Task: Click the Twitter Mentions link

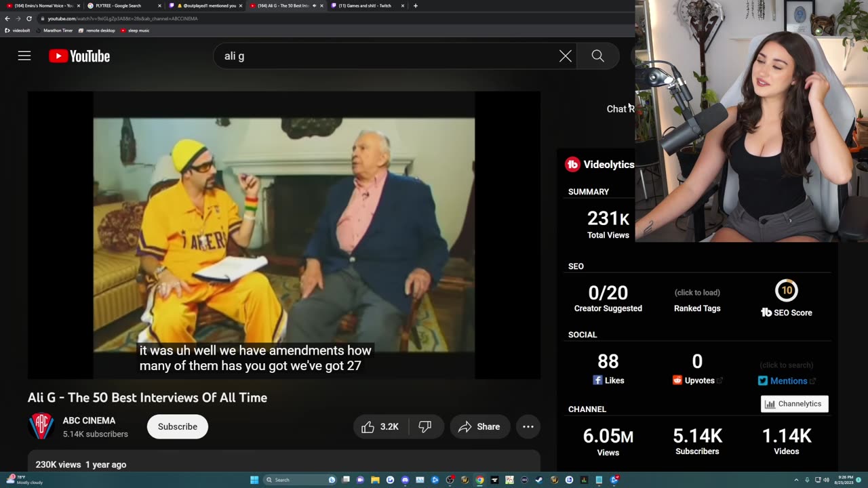Action: (788, 381)
